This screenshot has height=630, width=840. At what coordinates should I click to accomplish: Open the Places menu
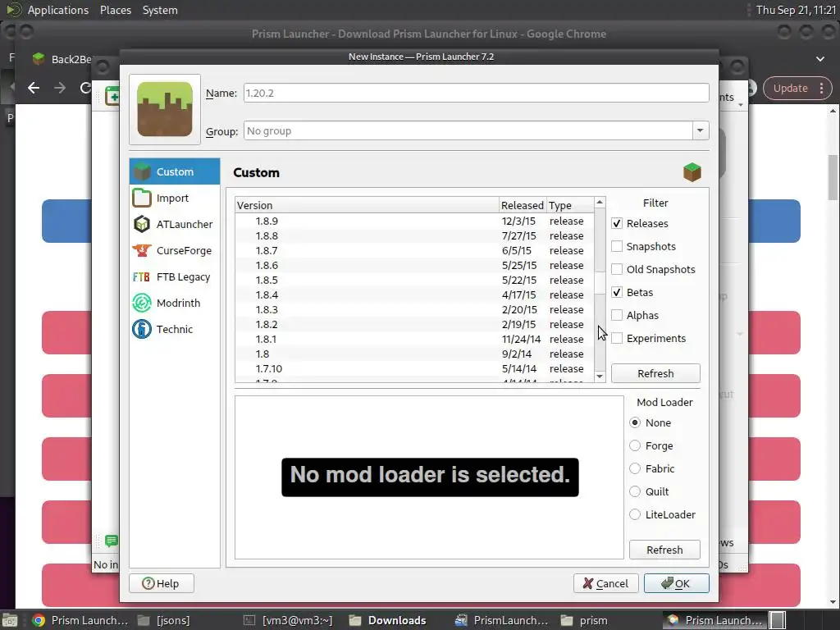coord(116,10)
